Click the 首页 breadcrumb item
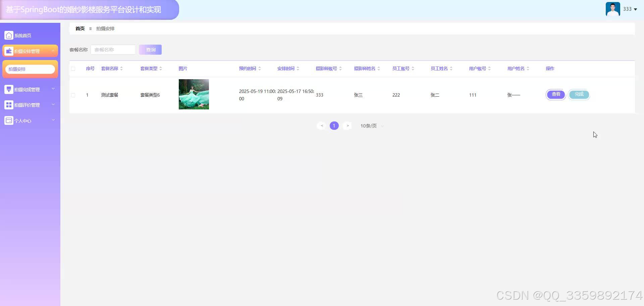The height and width of the screenshot is (306, 644). (x=79, y=29)
